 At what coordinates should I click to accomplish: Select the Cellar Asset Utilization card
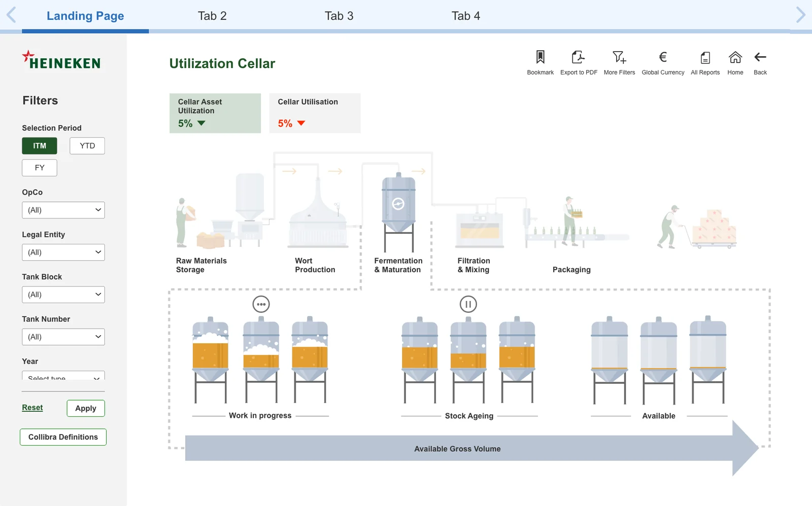(215, 113)
